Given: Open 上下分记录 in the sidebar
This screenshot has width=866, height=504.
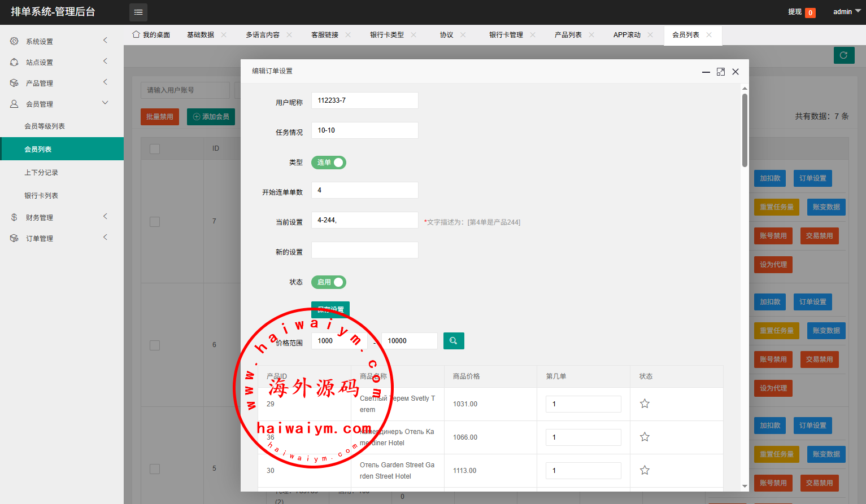Looking at the screenshot, I should point(41,173).
